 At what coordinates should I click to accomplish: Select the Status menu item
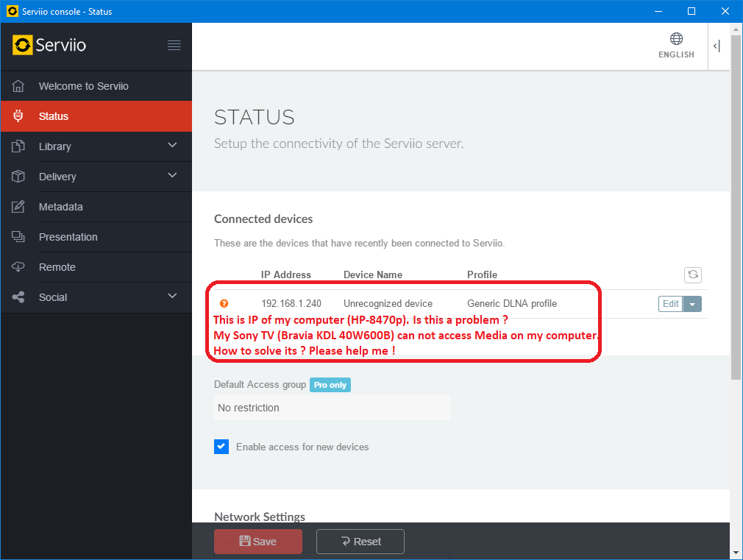pyautogui.click(x=54, y=116)
